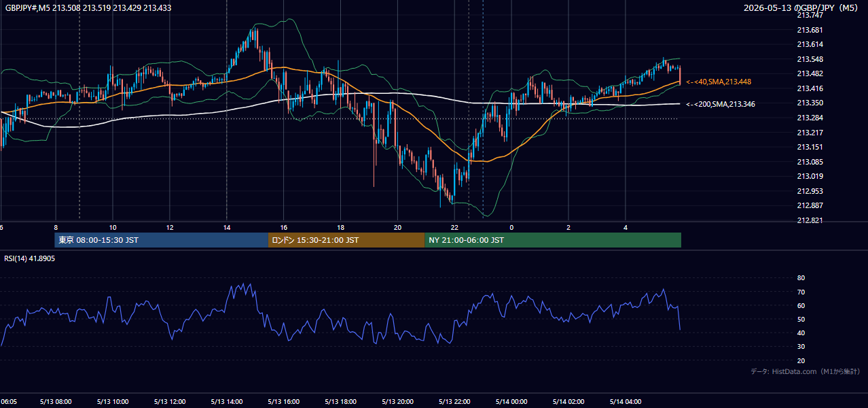
Task: Click the 5/13 22:00 time label
Action: 456,402
